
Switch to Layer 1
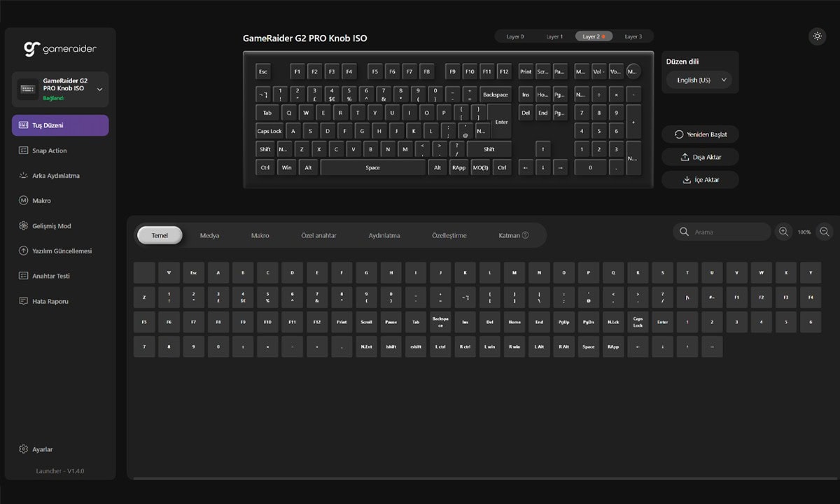[554, 36]
